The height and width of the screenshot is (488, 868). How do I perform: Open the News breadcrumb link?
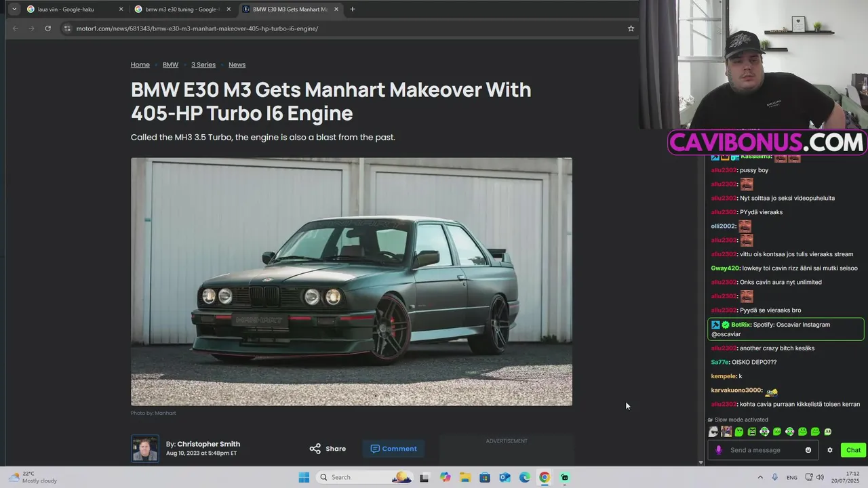click(237, 65)
